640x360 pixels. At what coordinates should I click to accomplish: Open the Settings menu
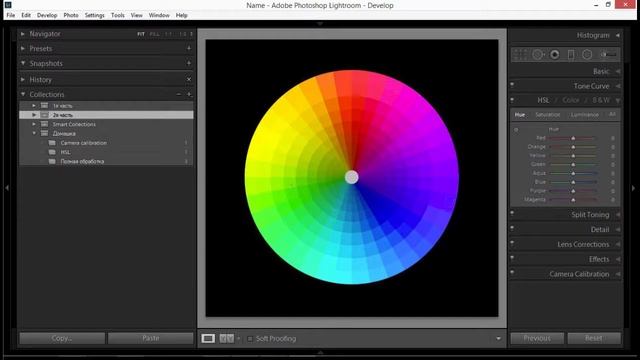(95, 15)
